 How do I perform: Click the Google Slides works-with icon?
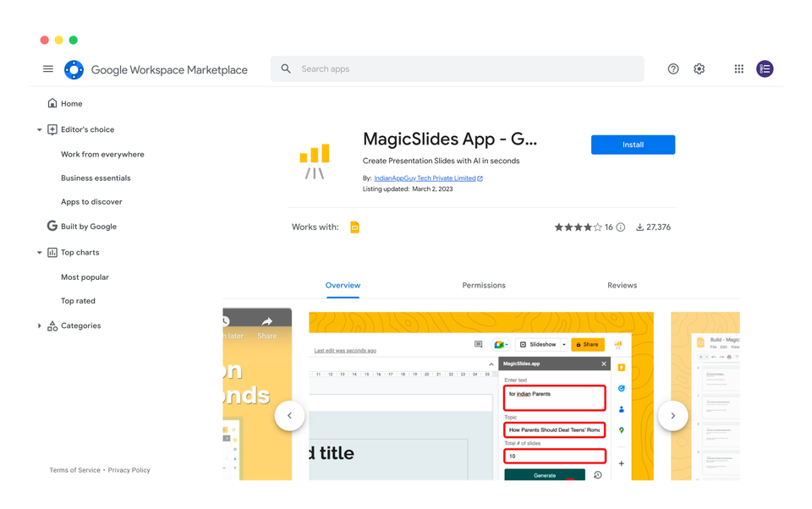354,227
